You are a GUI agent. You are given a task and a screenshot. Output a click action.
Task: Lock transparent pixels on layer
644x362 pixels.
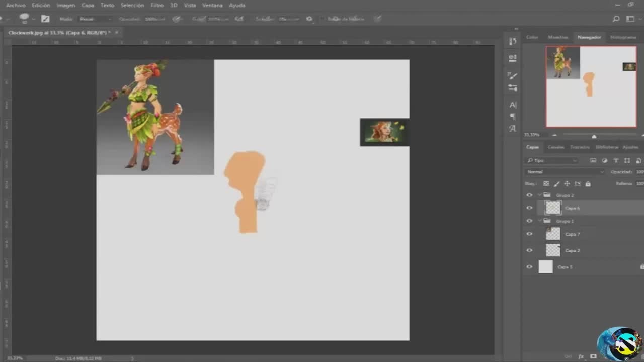546,184
